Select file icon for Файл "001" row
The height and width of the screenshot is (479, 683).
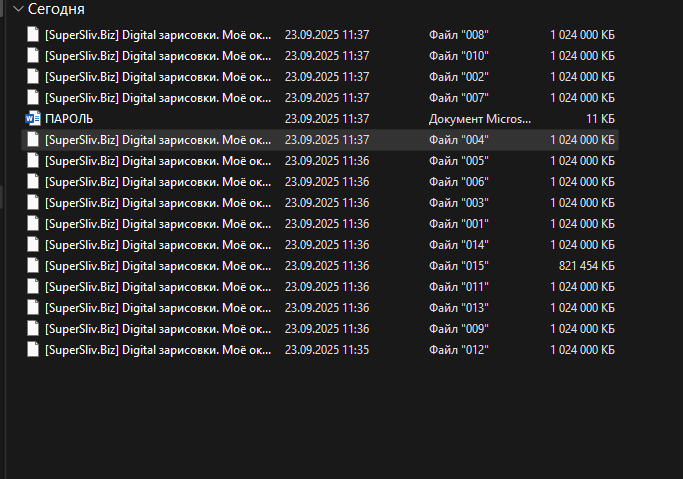pyautogui.click(x=33, y=223)
